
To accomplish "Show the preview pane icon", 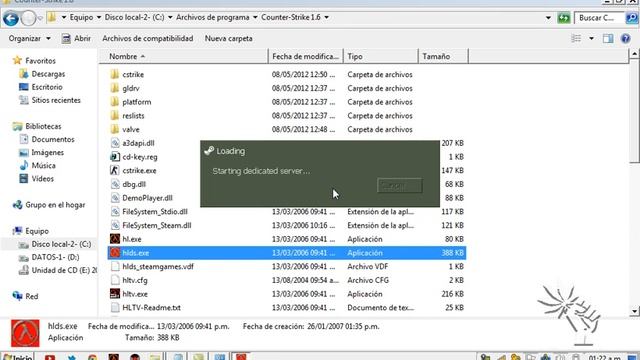I will 608,38.
